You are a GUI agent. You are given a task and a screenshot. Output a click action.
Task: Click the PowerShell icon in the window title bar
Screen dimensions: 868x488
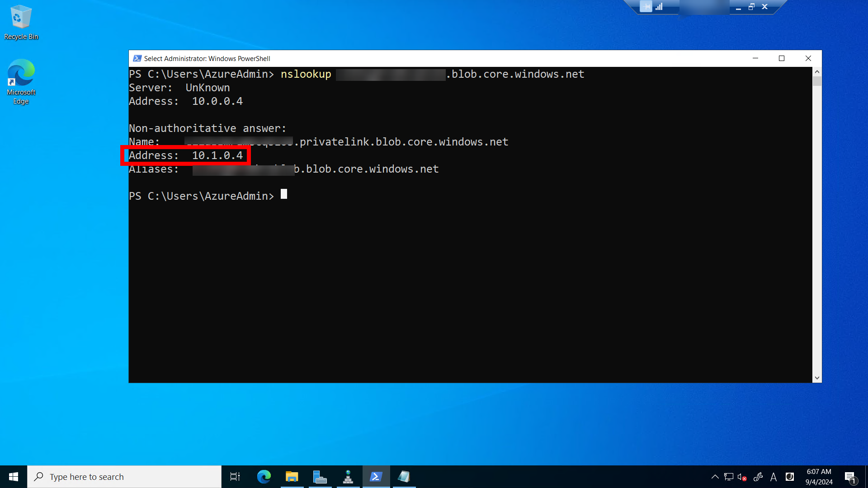[137, 58]
